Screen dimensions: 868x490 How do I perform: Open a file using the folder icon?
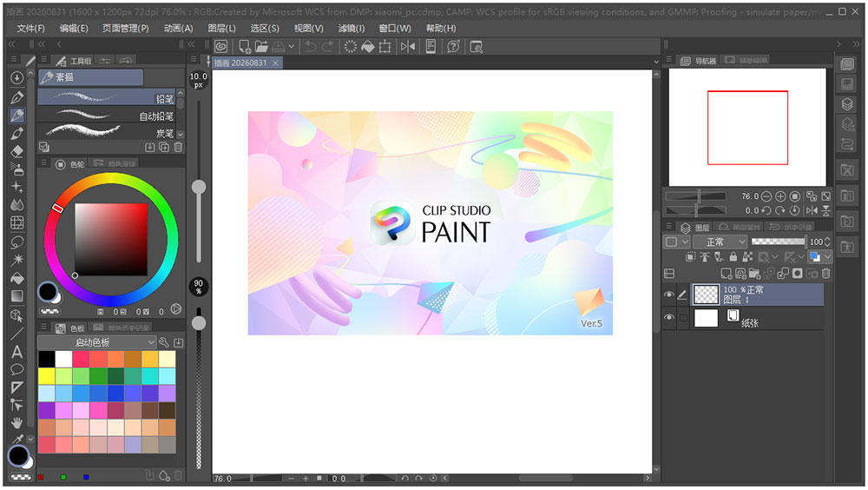tap(260, 47)
